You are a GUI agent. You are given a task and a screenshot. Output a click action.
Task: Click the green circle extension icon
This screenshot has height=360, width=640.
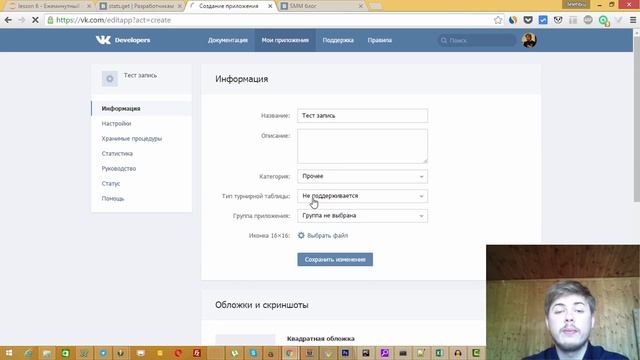[603, 20]
